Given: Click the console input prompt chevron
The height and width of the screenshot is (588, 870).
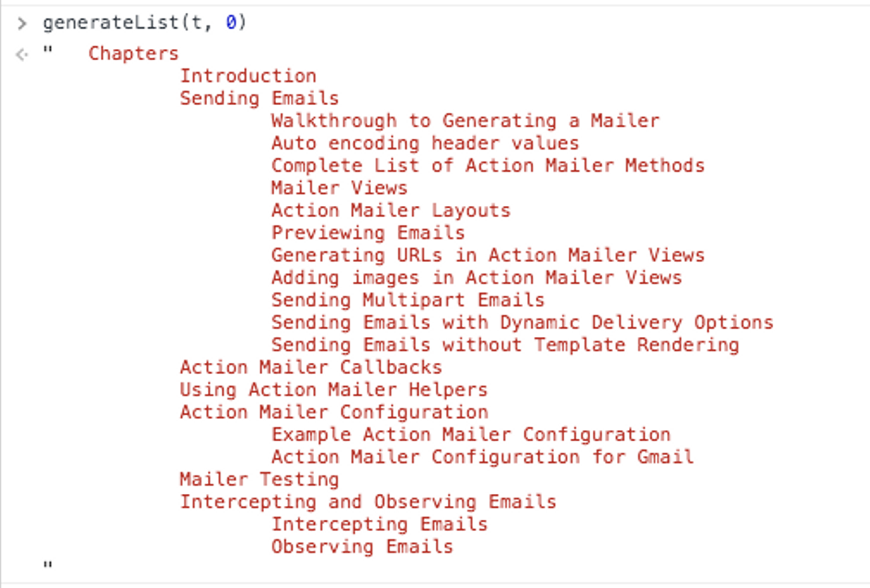Looking at the screenshot, I should pos(22,24).
